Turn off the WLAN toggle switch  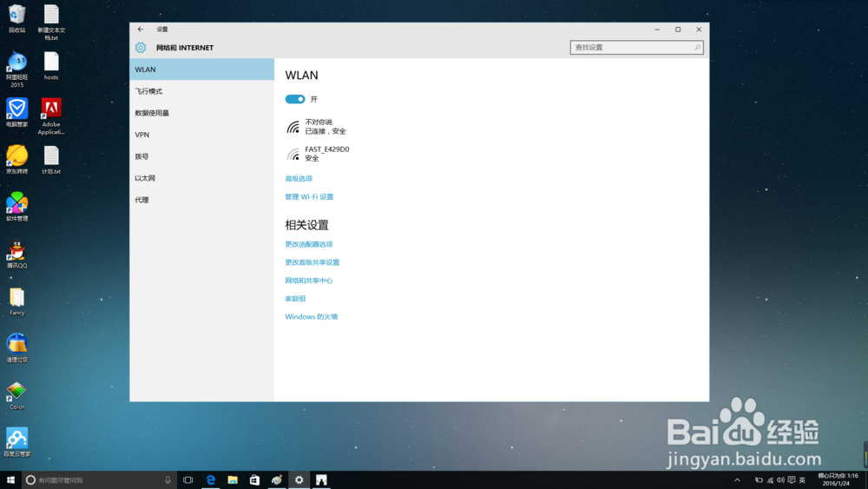click(295, 99)
